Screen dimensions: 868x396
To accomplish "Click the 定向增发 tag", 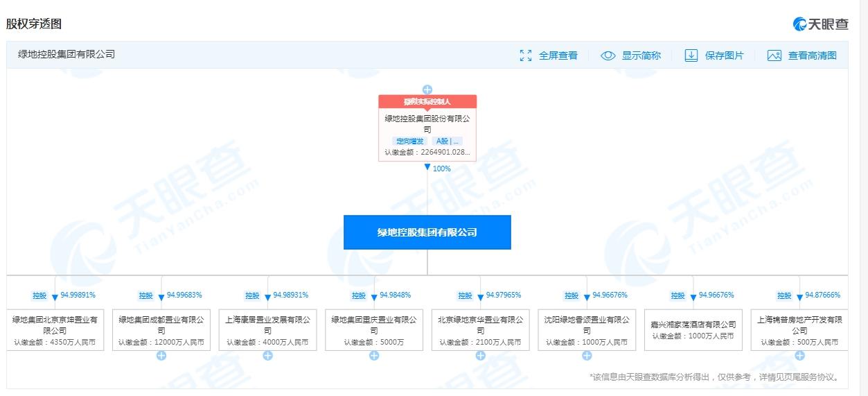I will pos(410,141).
